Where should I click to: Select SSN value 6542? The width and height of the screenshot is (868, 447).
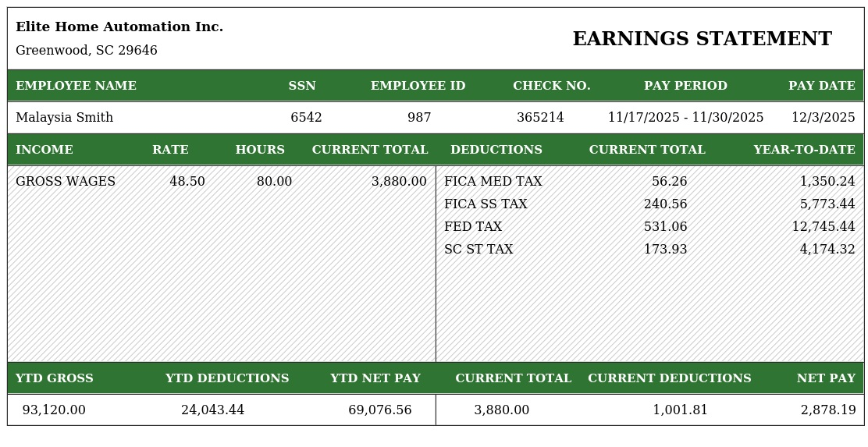(x=306, y=117)
